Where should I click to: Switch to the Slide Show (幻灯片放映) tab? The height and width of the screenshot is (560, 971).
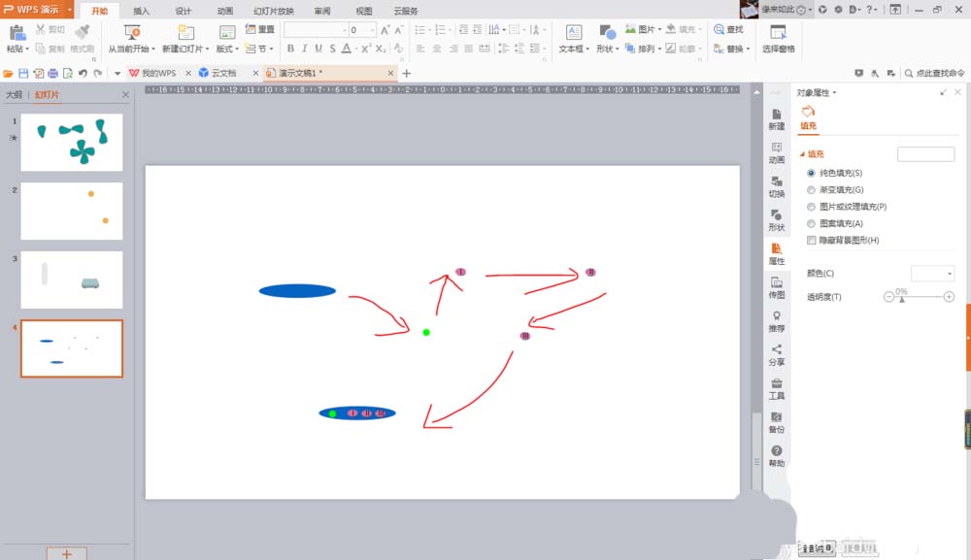pyautogui.click(x=274, y=11)
